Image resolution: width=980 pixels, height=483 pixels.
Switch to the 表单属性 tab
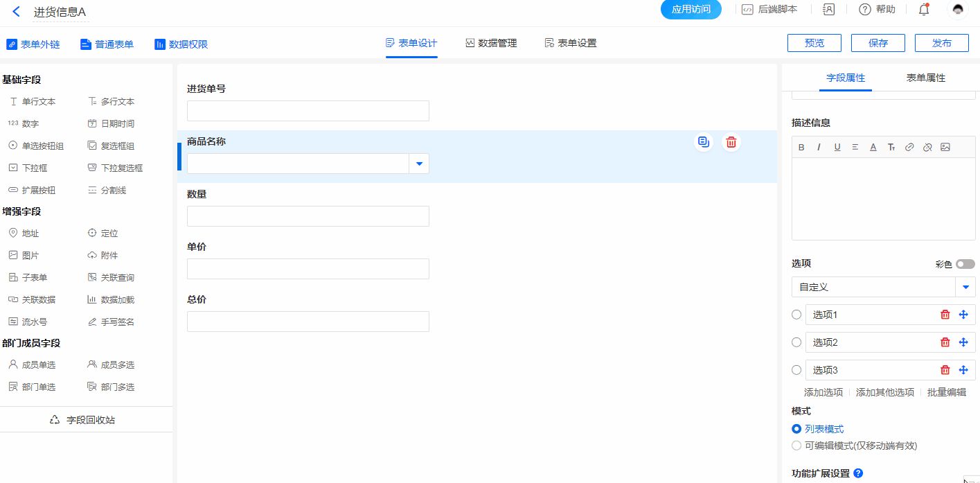point(925,78)
